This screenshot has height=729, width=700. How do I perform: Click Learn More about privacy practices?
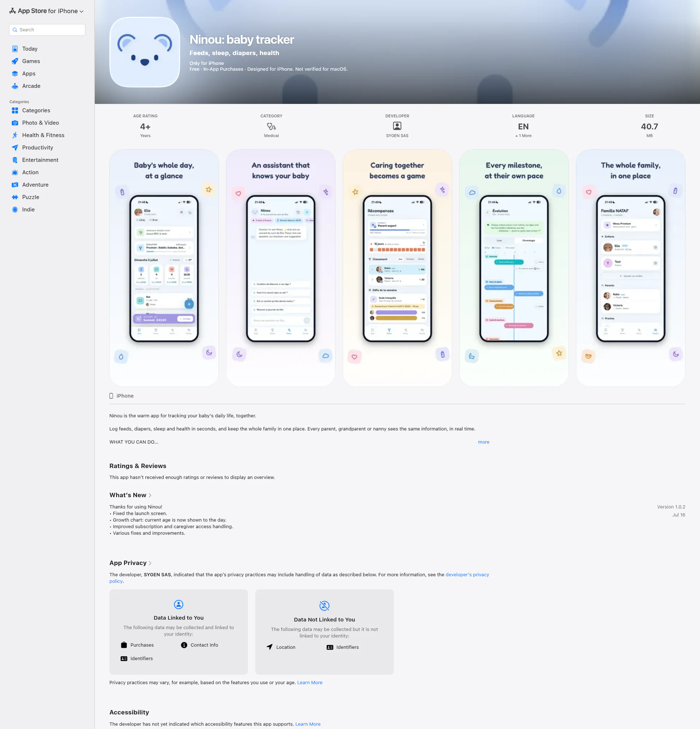tap(310, 682)
